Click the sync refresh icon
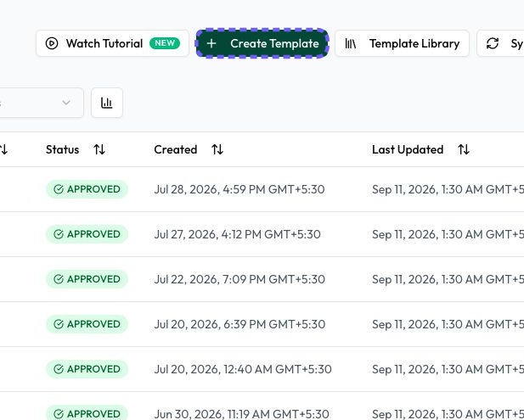 [493, 43]
